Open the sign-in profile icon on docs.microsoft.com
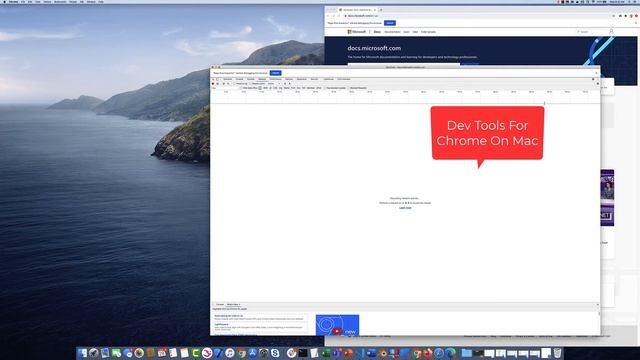 [611, 31]
